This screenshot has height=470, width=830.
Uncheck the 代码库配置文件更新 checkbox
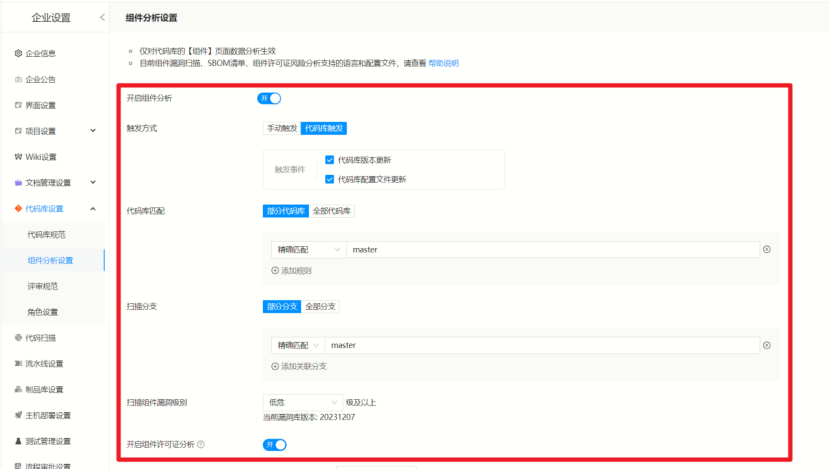click(x=330, y=179)
